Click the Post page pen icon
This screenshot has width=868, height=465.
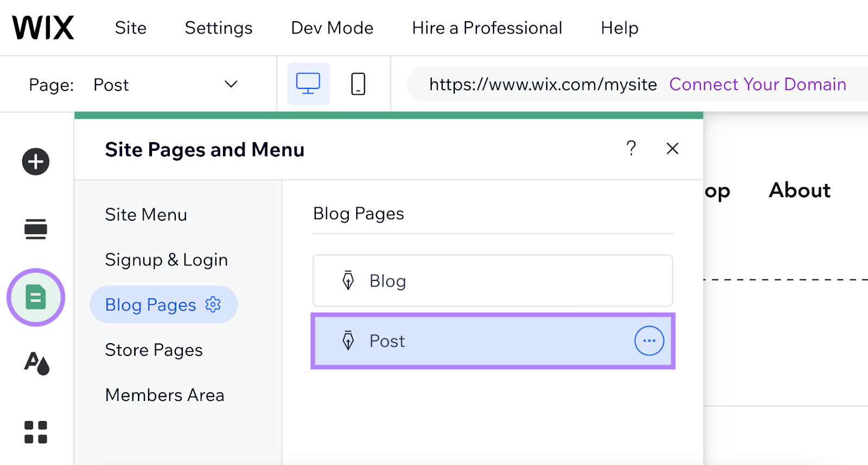pyautogui.click(x=348, y=341)
